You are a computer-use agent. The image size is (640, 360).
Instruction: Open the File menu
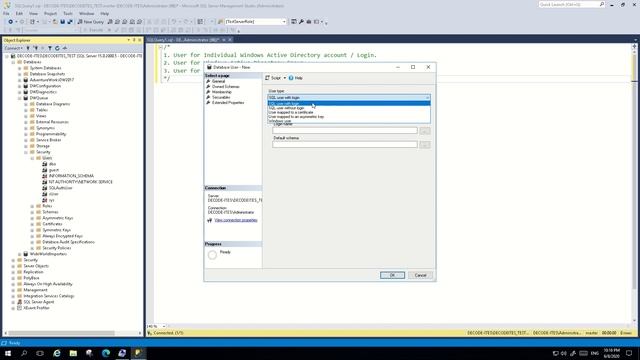[x=6, y=13]
